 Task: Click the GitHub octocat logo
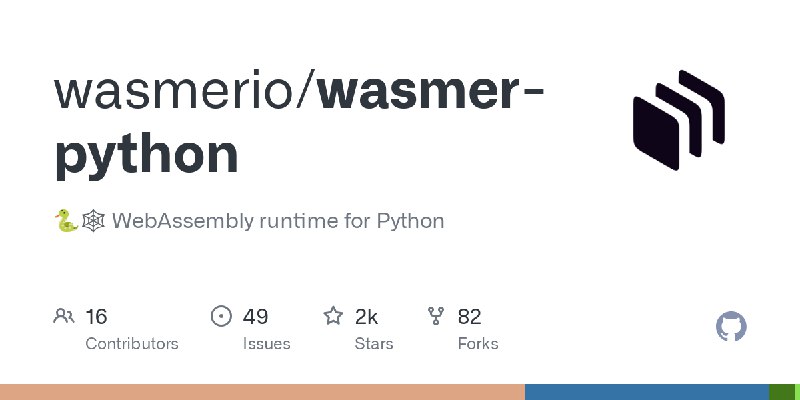(x=731, y=326)
